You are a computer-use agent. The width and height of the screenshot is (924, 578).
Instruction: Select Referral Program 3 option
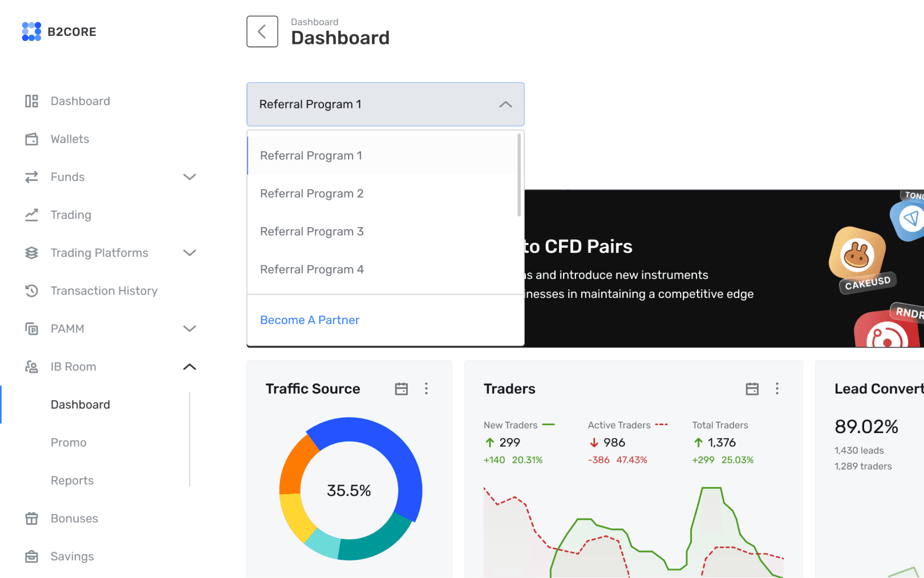pos(382,232)
